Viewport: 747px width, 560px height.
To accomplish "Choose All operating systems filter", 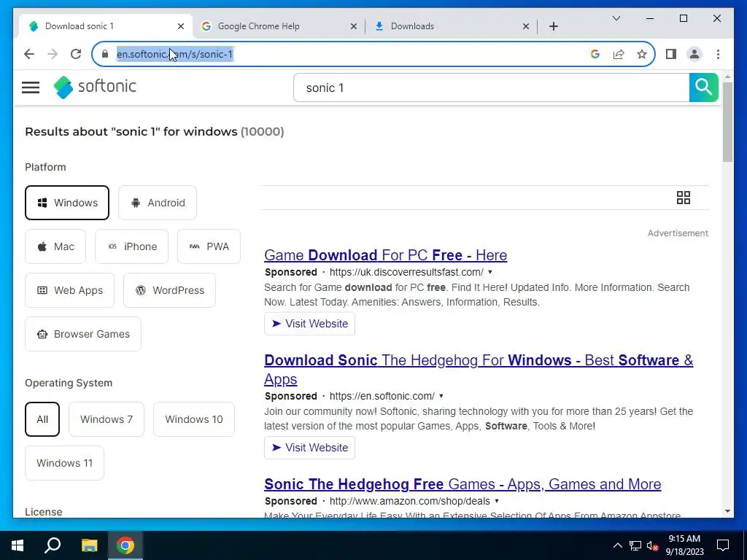I will tap(42, 419).
